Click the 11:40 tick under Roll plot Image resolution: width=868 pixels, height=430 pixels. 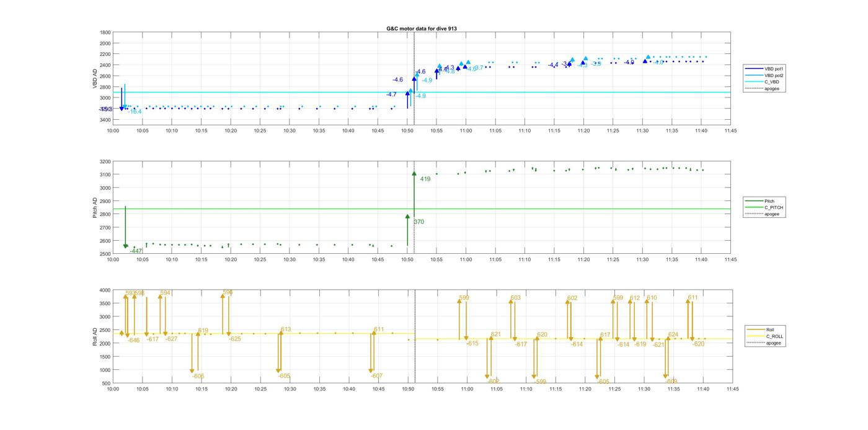click(x=702, y=389)
